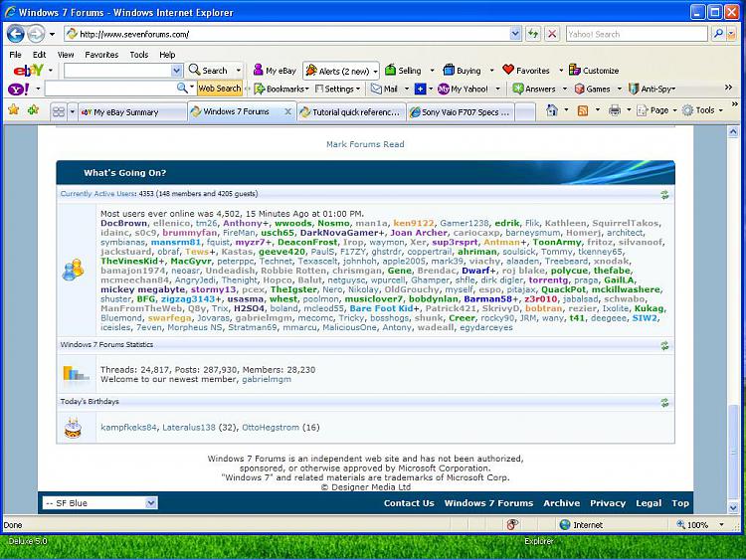Open the Favorites Center star icon
Screen dimensions: 746x560
[13, 109]
